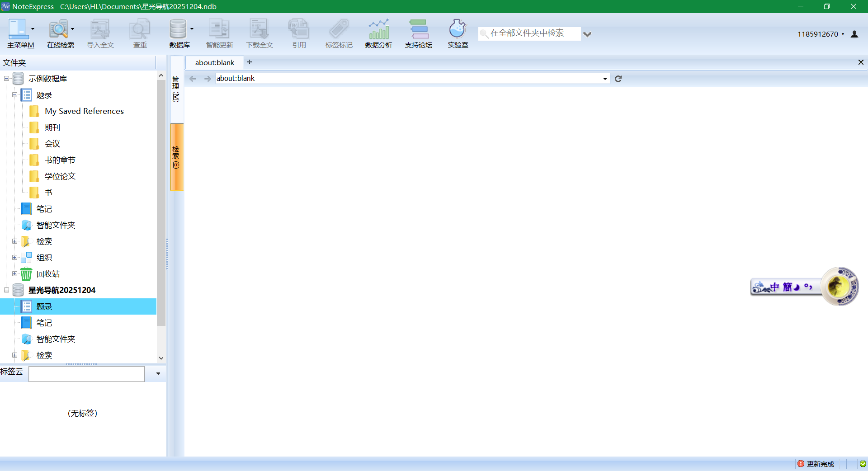Open the 标签云 tag cloud dropdown
The image size is (868, 471).
tap(158, 374)
